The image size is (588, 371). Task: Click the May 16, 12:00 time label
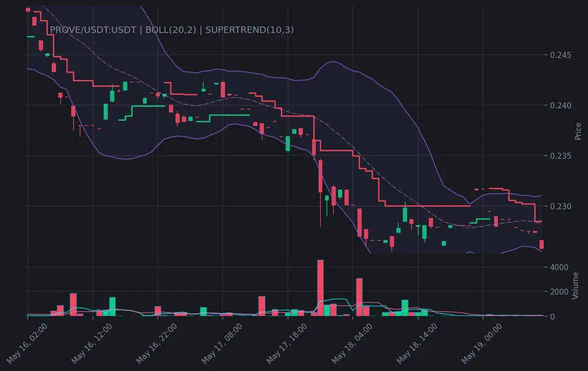pos(92,343)
